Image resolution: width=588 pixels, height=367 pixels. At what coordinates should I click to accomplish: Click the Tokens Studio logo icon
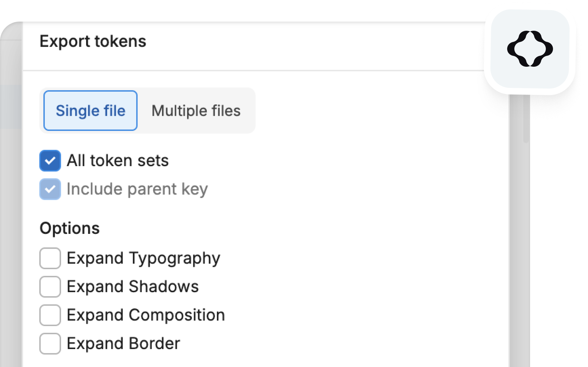click(x=530, y=49)
